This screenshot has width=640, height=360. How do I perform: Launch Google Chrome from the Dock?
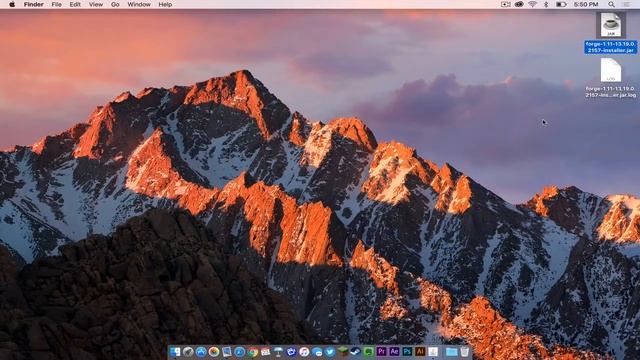pos(253,351)
